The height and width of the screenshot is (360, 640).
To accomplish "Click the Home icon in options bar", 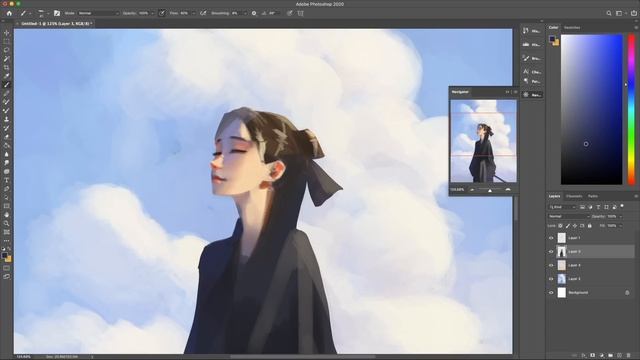I will (x=9, y=13).
